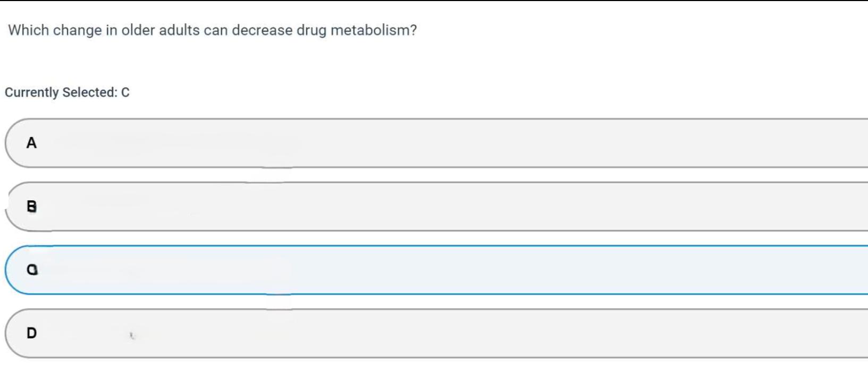
Task: Click the word 'decrease' in the question
Action: [262, 30]
